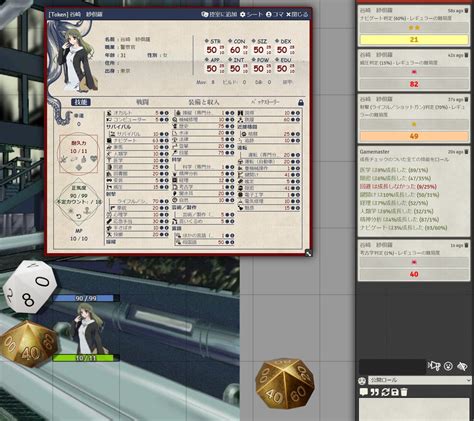The image size is (474, 421).
Task: Click the trash icon to clear chat log
Action: (404, 392)
